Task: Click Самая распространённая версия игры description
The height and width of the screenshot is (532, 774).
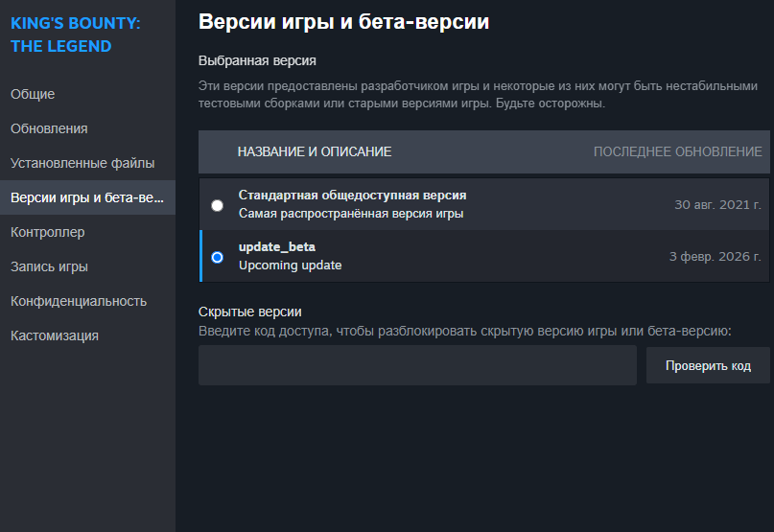Action: click(x=351, y=214)
